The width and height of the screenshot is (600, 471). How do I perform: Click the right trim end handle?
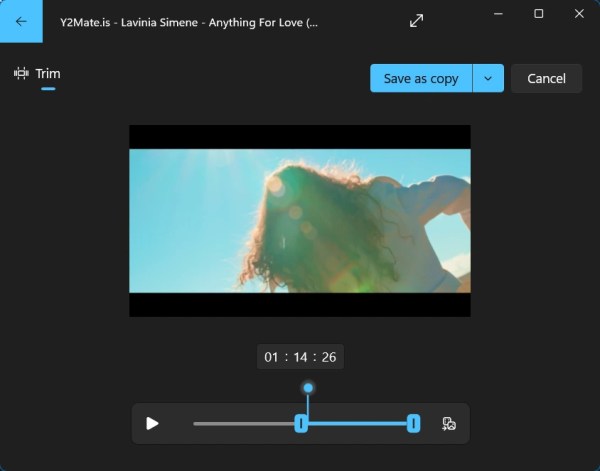tap(413, 424)
